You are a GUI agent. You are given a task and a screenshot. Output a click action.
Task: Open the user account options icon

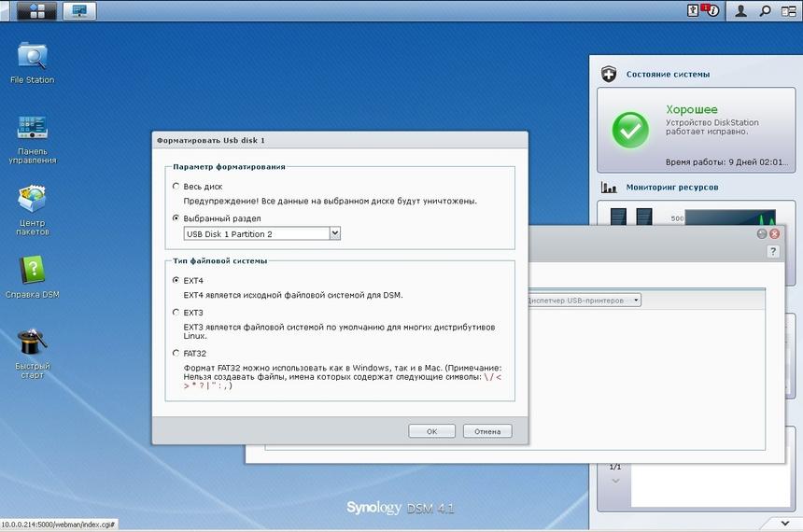pos(740,11)
